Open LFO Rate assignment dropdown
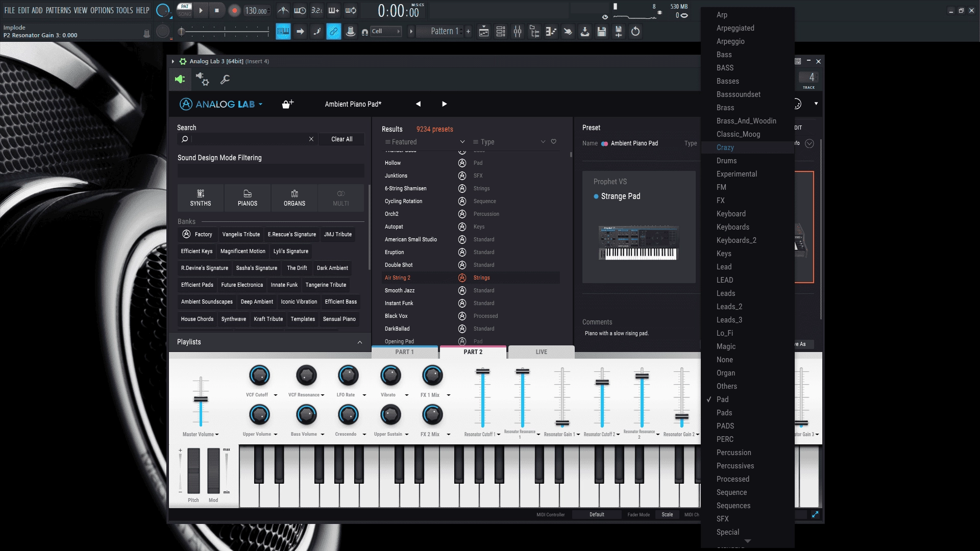 (364, 395)
